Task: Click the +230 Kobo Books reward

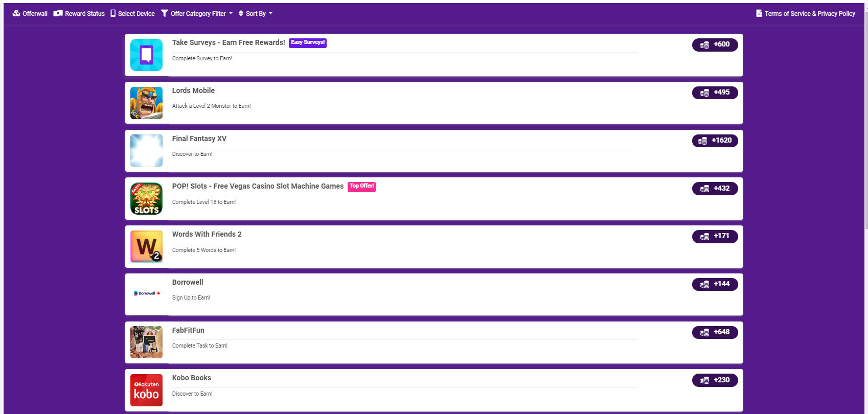Action: point(715,380)
